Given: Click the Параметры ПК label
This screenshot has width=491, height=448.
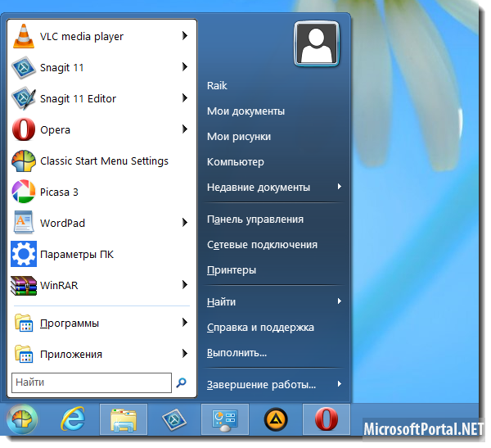Looking at the screenshot, I should click(77, 254).
